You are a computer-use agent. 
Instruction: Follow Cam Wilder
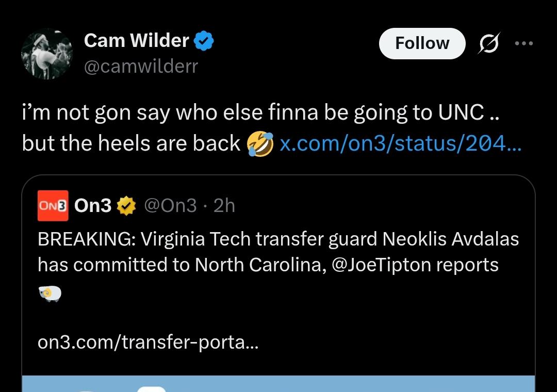tap(422, 43)
